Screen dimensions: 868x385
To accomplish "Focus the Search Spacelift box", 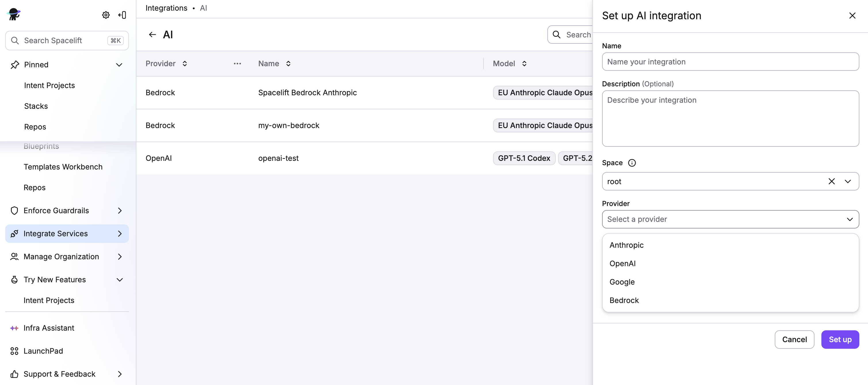I will (x=67, y=40).
